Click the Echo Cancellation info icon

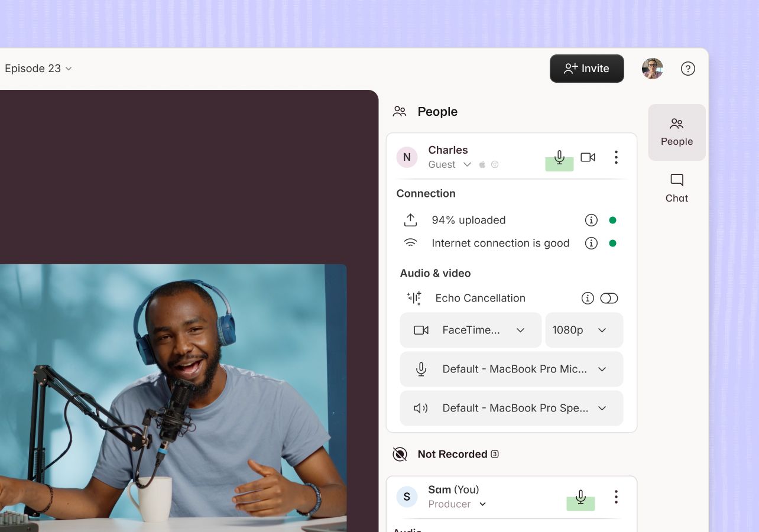coord(588,298)
